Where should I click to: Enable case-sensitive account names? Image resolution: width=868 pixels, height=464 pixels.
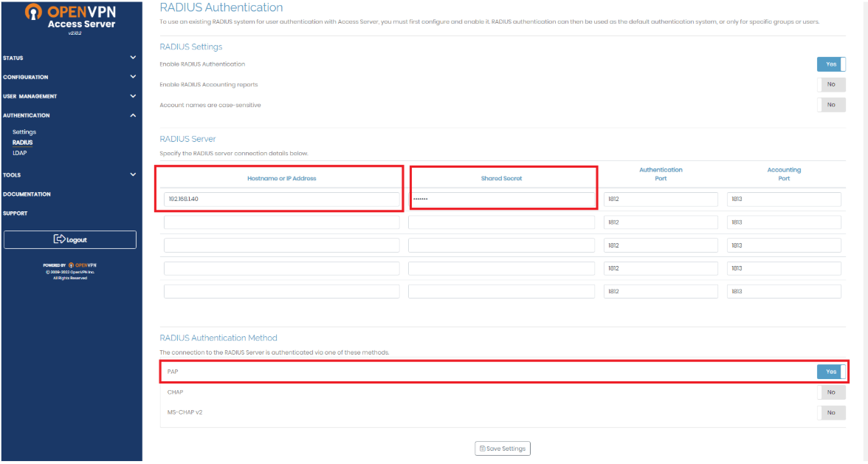(831, 104)
